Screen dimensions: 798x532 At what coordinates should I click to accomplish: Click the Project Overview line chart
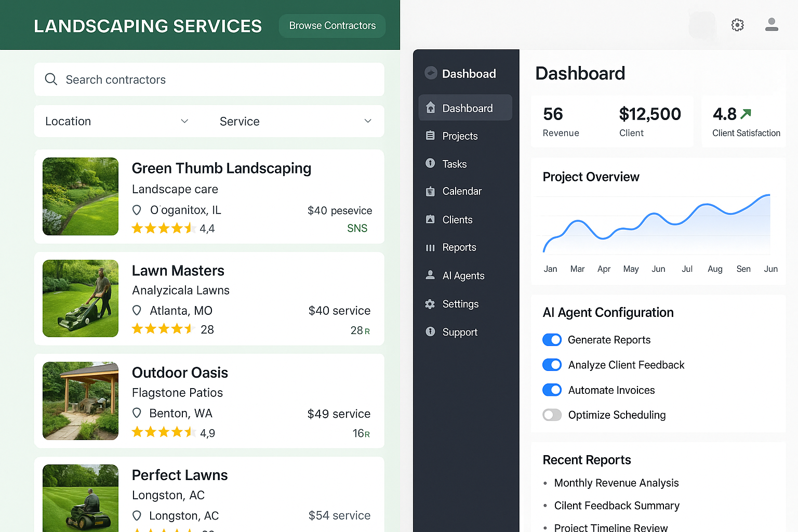(657, 224)
